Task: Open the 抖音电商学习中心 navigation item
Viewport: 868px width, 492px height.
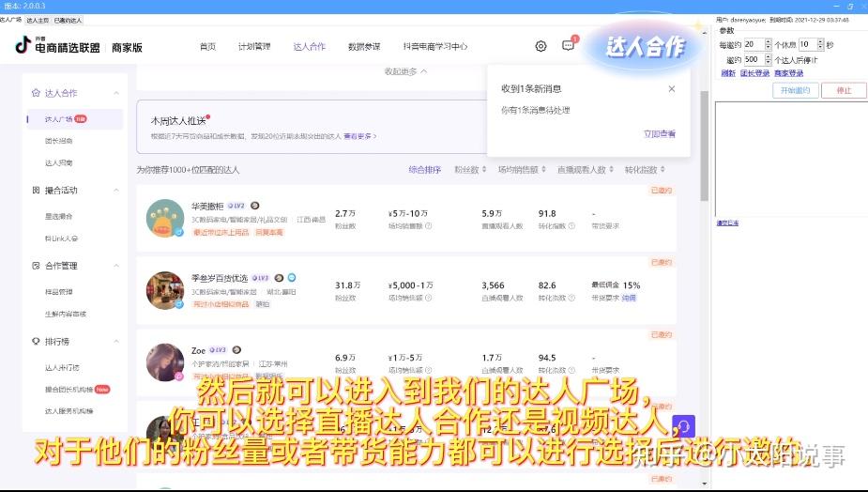Action: pyautogui.click(x=435, y=47)
